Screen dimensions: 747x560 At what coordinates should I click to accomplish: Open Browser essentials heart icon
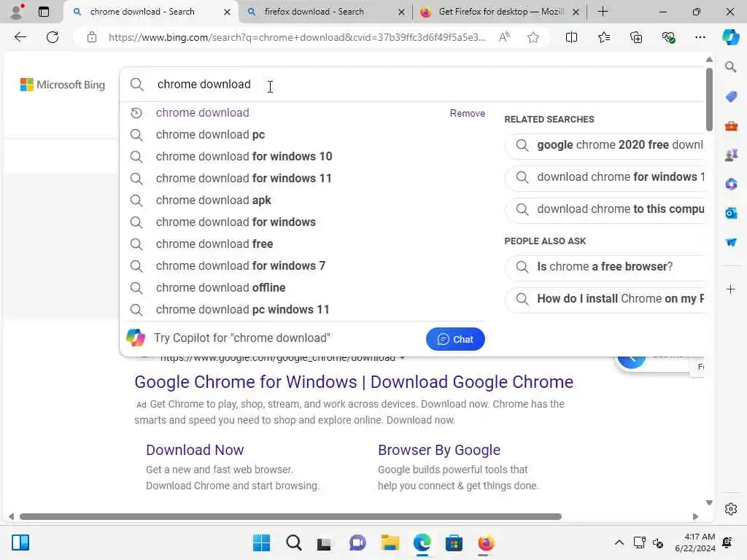[668, 37]
